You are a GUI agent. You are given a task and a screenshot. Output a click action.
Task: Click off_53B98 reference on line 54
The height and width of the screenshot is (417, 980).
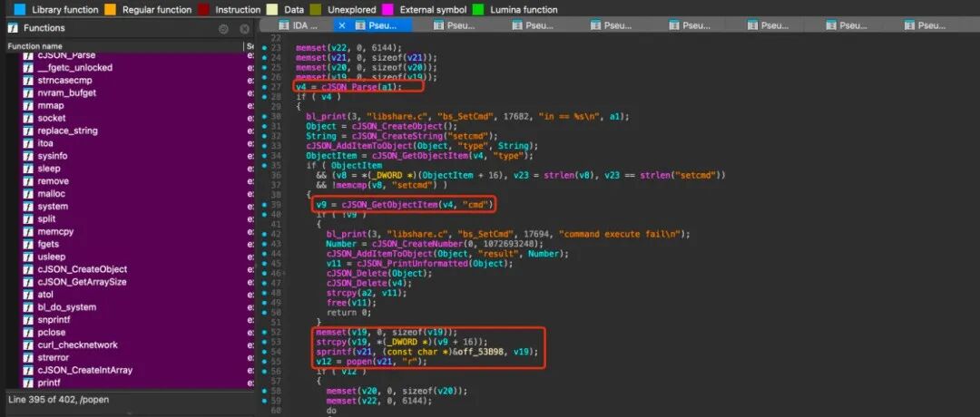[486, 352]
